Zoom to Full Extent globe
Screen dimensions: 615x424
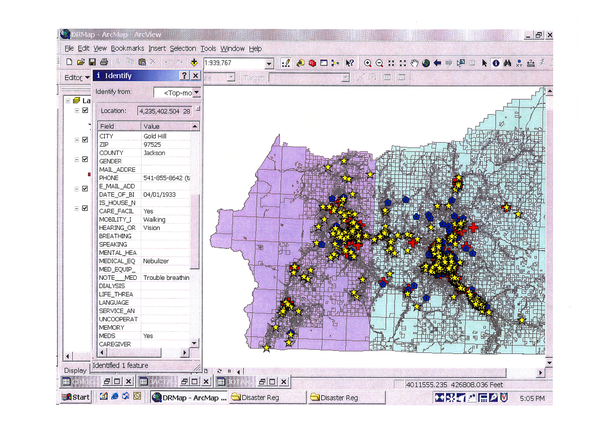[426, 63]
